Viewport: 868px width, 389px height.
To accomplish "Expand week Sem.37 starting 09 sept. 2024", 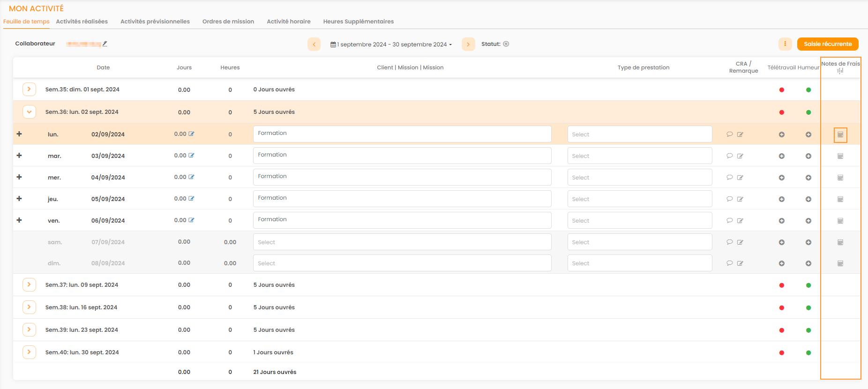I will [29, 285].
